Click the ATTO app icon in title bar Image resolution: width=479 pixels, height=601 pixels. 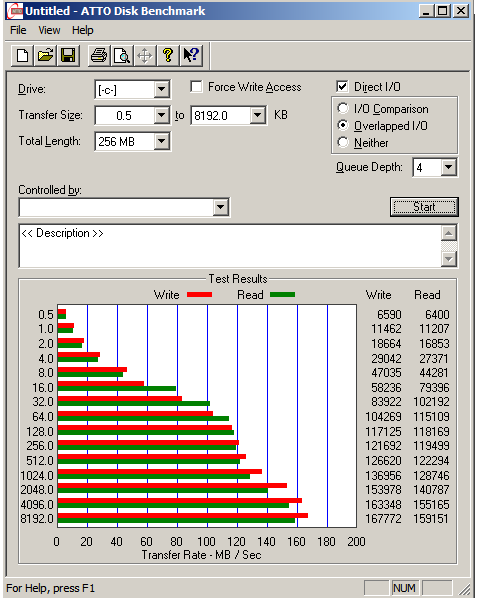pyautogui.click(x=15, y=11)
